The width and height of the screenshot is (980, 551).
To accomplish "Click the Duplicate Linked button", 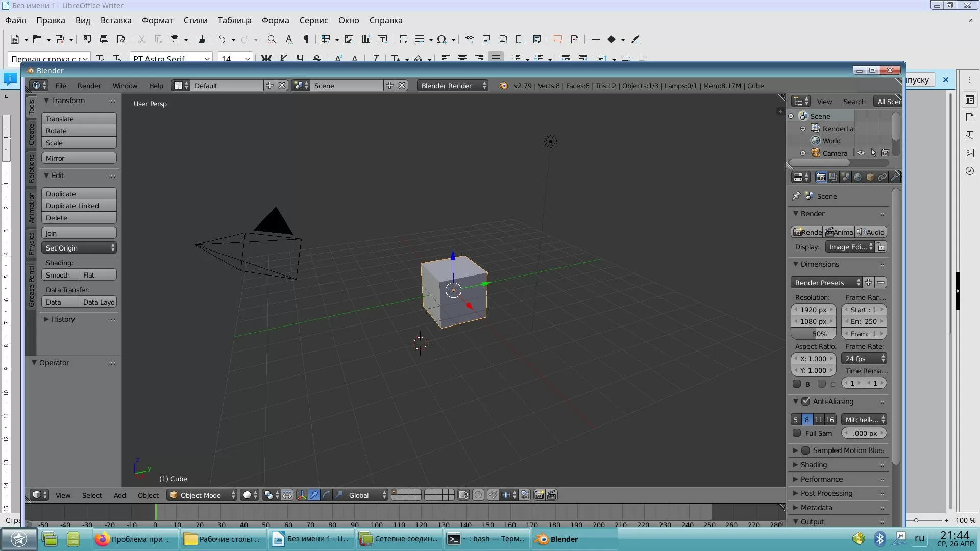I will [79, 206].
